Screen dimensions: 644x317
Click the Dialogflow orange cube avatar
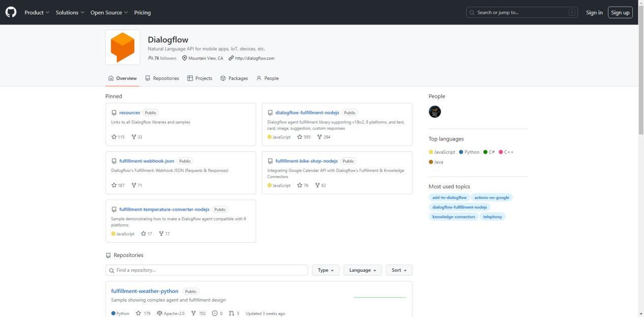click(122, 47)
